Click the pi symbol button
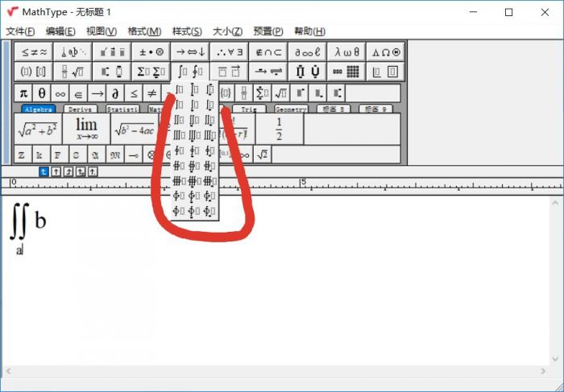564x392 pixels. [23, 93]
